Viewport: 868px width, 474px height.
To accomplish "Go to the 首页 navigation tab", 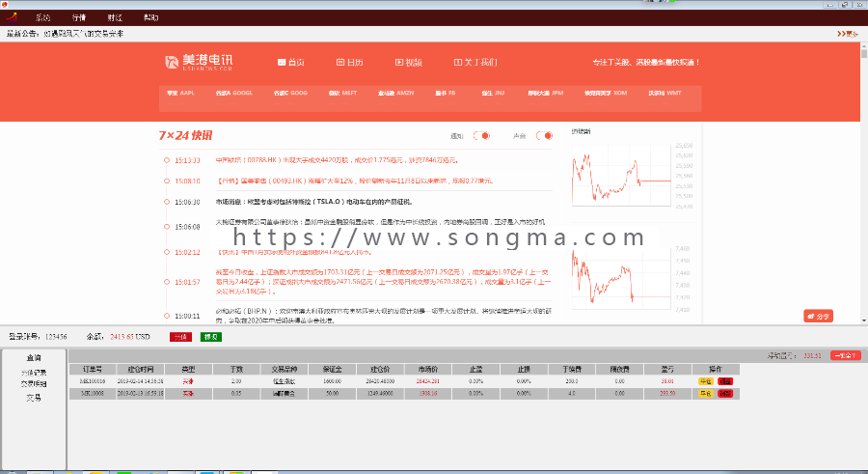I will point(291,62).
